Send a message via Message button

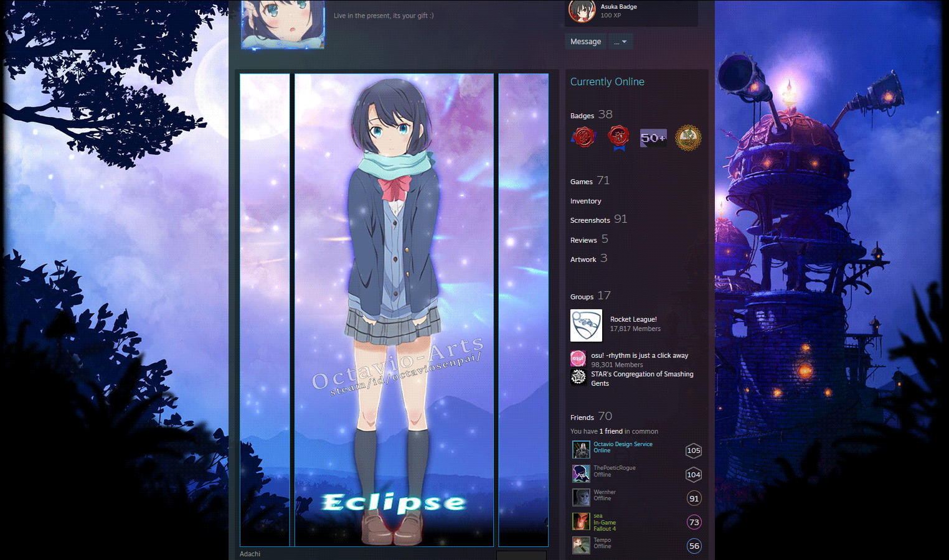click(585, 42)
